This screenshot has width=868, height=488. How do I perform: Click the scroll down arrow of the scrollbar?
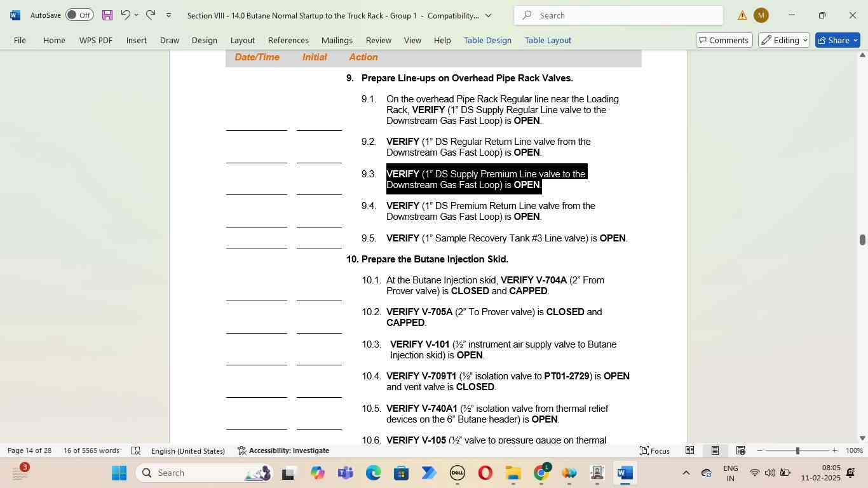(x=862, y=438)
